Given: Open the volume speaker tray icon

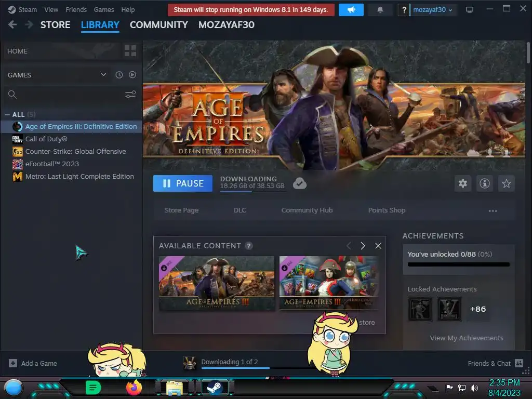Looking at the screenshot, I should (474, 388).
